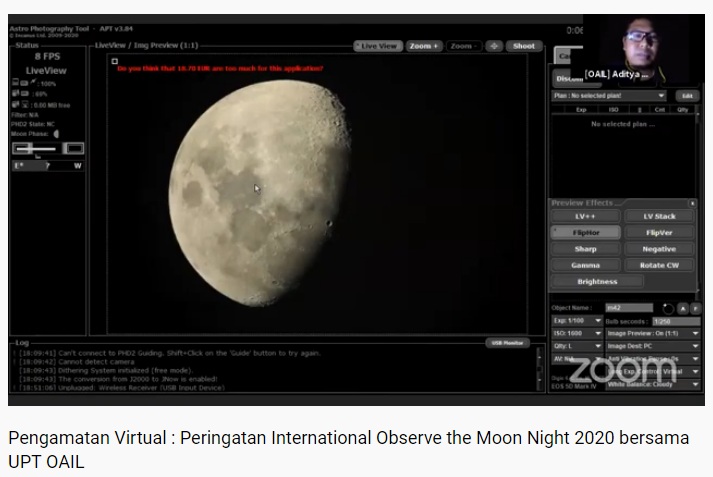Click the 'Can't connect to PHD2 Guiding' log entry
This screenshot has height=477, width=713.
(x=170, y=353)
